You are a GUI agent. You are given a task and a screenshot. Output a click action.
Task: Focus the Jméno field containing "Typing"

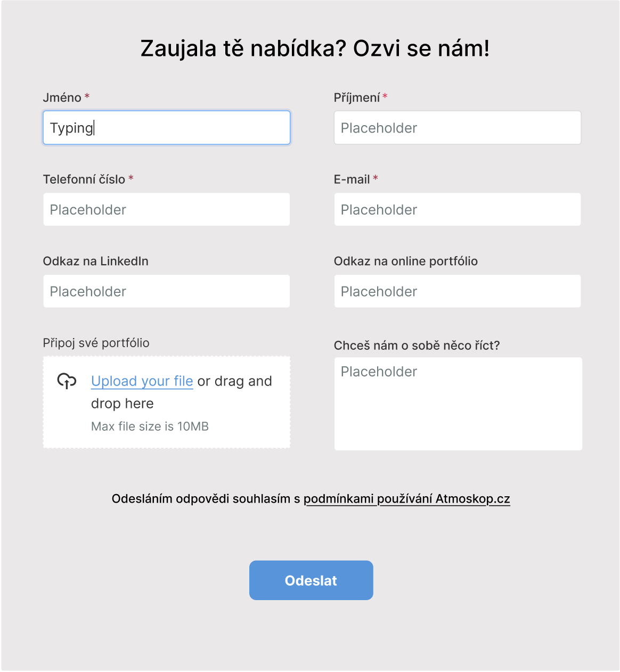point(166,128)
